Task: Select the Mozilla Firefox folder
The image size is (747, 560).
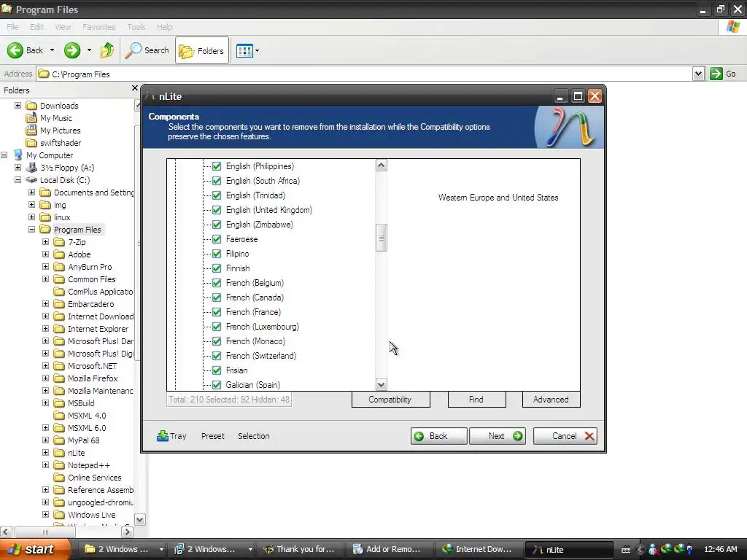Action: [93, 378]
